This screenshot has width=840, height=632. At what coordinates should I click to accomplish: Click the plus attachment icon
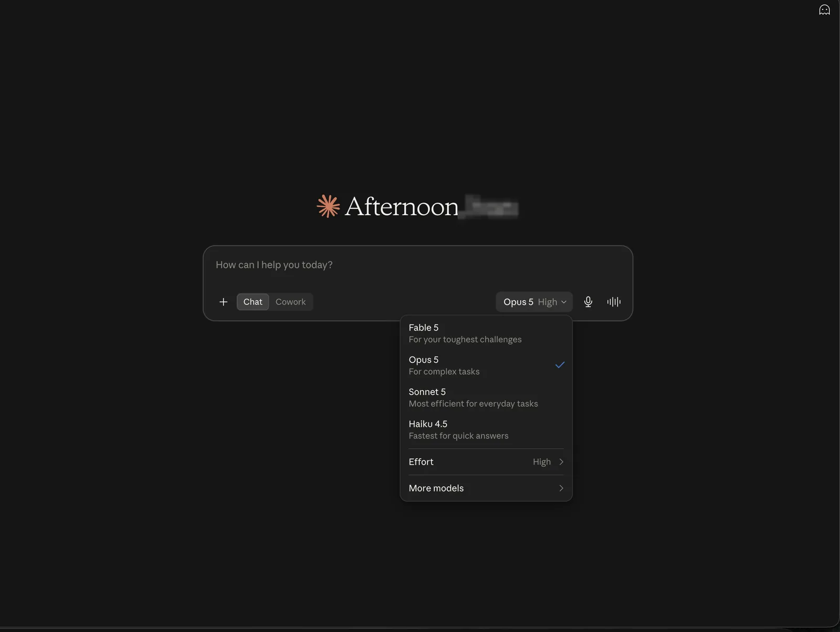click(x=224, y=302)
